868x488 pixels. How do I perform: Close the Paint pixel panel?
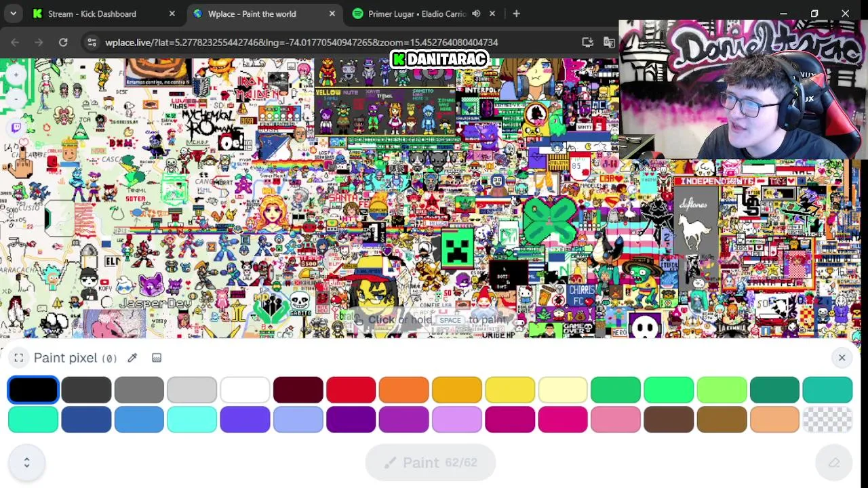[x=842, y=357]
